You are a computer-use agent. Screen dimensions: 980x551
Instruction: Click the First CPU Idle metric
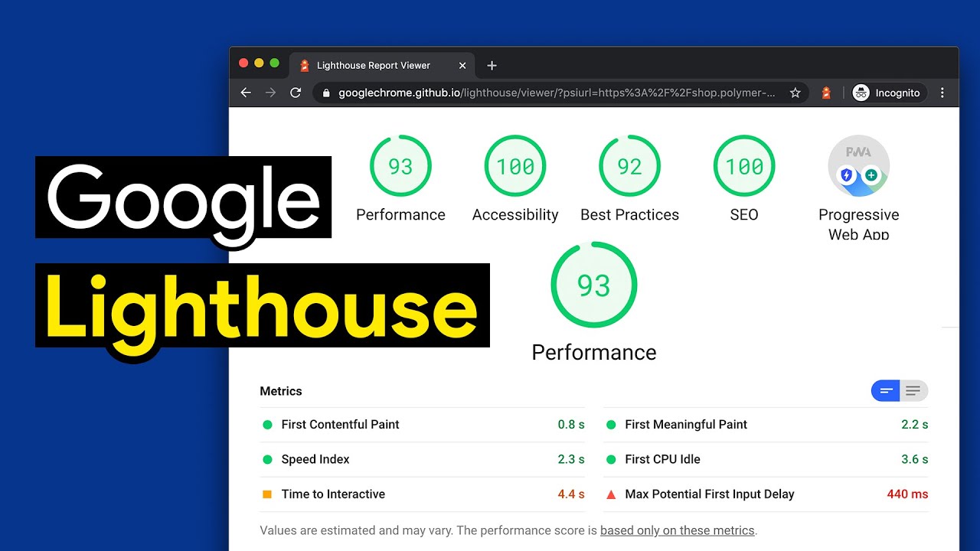(x=766, y=459)
